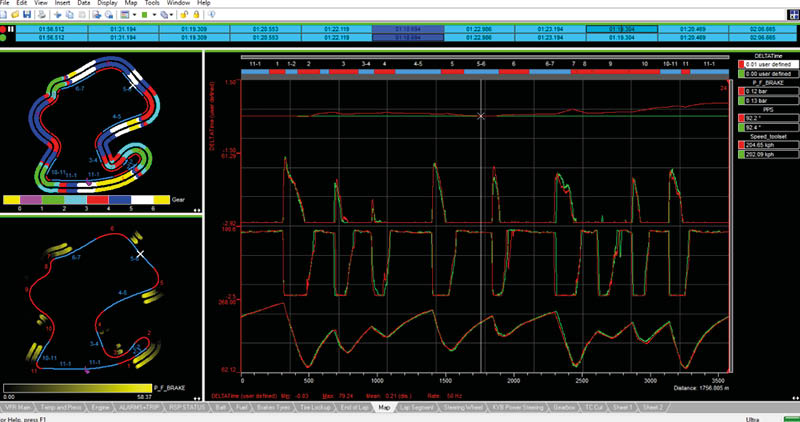
Task: Select lap time 01:31.194 in top row
Action: click(123, 29)
